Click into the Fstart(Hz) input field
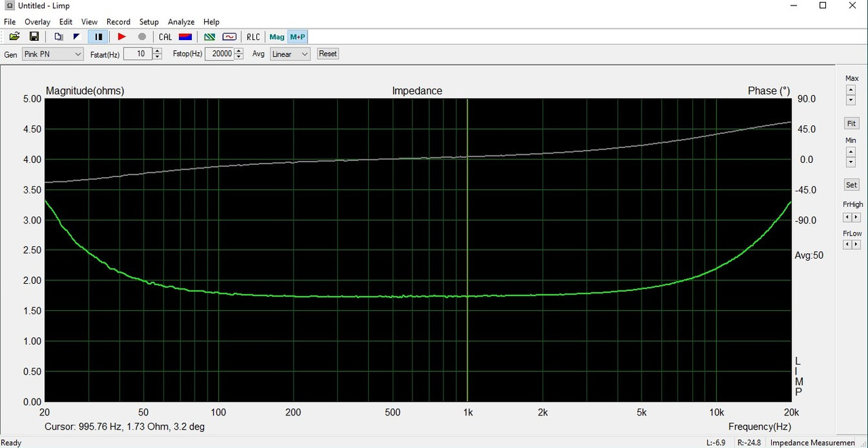Viewport: 868px width, 448px height. coord(138,54)
